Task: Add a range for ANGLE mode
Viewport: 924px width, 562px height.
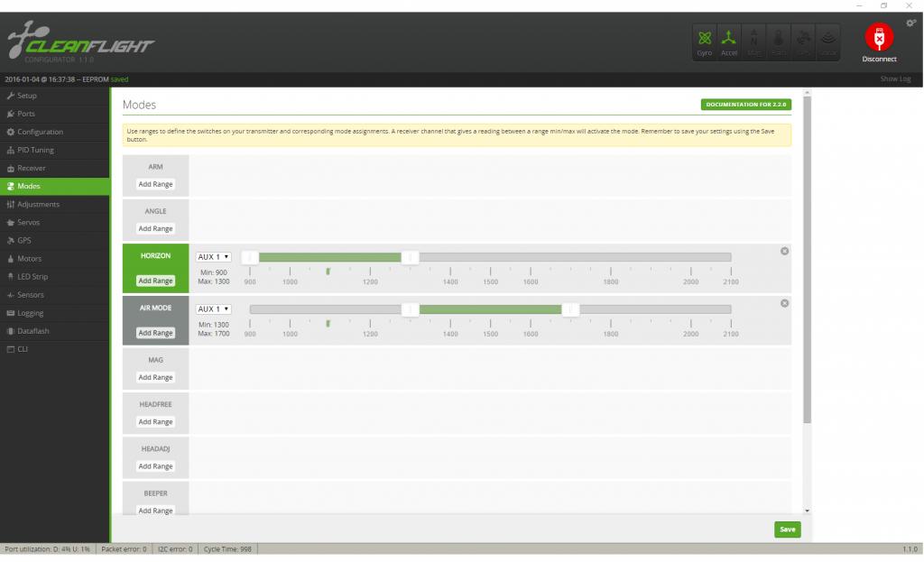Action: click(155, 229)
